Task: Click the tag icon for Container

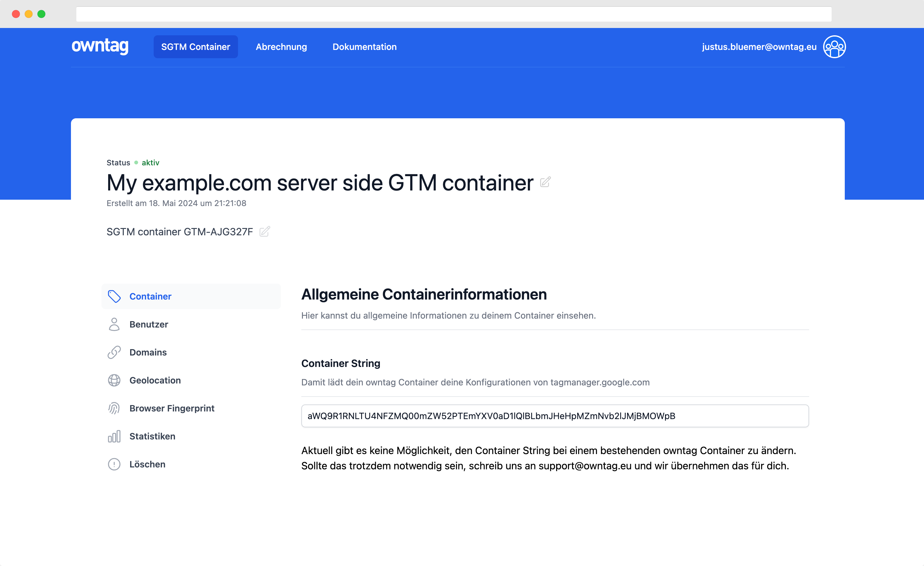Action: 114,296
